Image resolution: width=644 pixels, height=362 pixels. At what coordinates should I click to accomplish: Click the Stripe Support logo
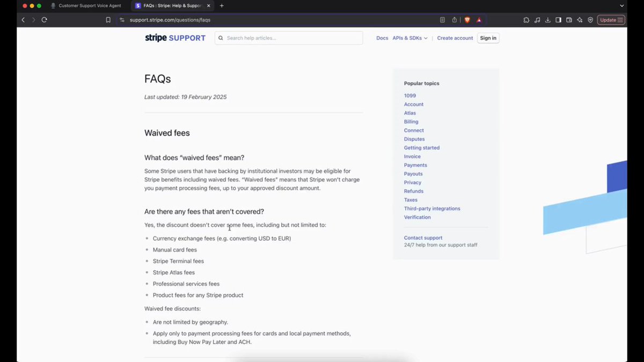click(175, 38)
